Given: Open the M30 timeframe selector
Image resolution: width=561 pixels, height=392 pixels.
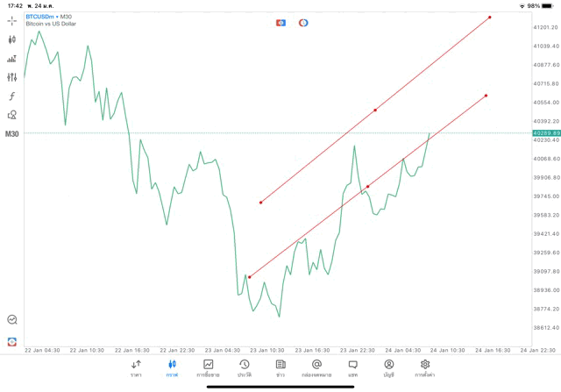Looking at the screenshot, I should pos(12,134).
